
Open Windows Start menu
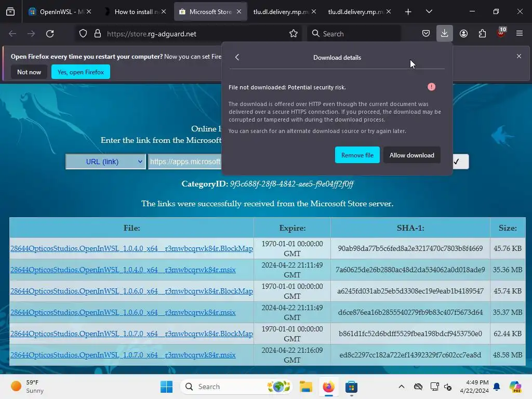point(166,387)
